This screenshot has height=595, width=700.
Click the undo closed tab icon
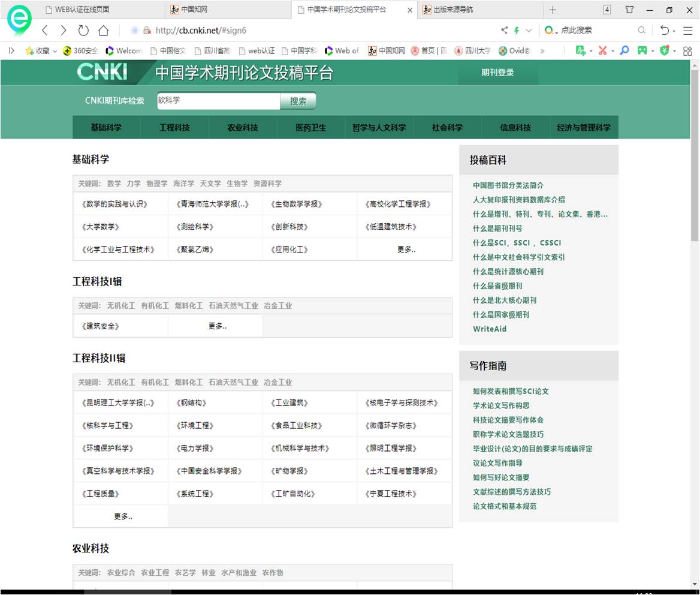(665, 30)
